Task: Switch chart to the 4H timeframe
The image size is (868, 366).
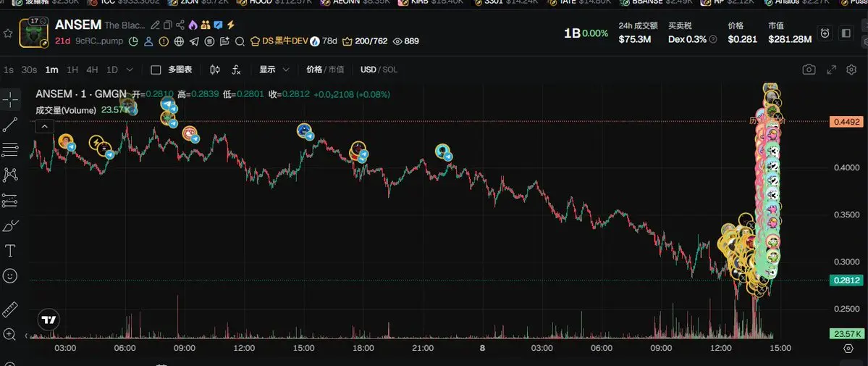Action: click(x=92, y=70)
